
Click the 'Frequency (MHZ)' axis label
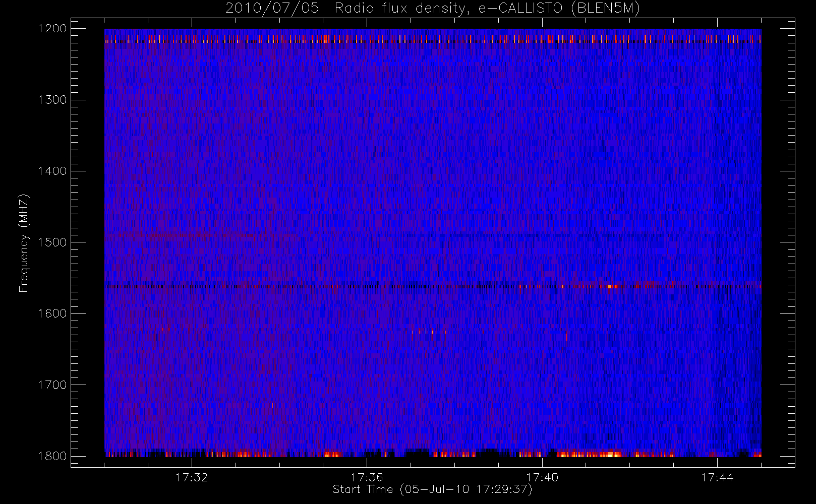click(x=24, y=243)
